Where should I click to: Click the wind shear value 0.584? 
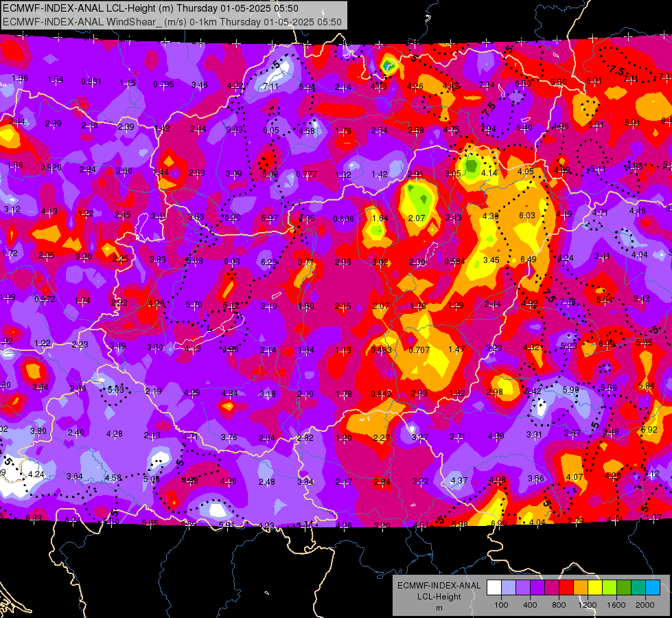pos(454,261)
